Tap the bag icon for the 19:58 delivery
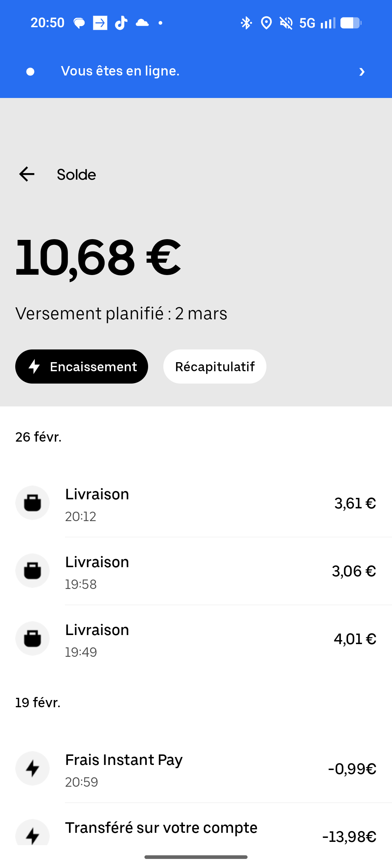Viewport: 392px width, 868px height. (x=32, y=571)
